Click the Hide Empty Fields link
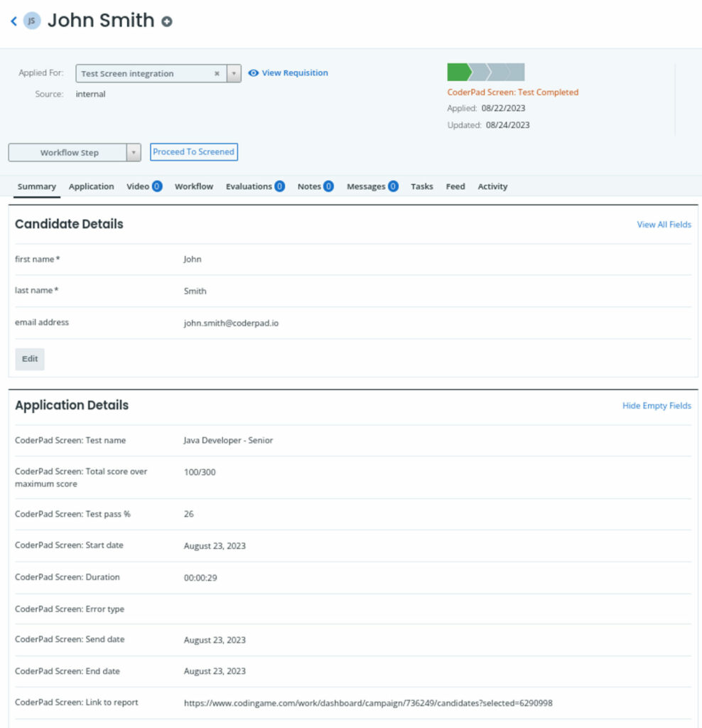The image size is (702, 728). 657,405
